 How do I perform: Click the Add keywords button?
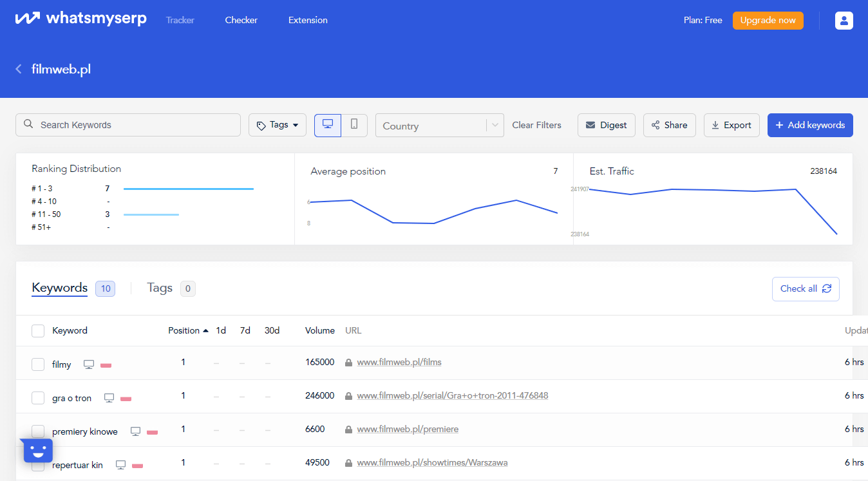click(810, 125)
